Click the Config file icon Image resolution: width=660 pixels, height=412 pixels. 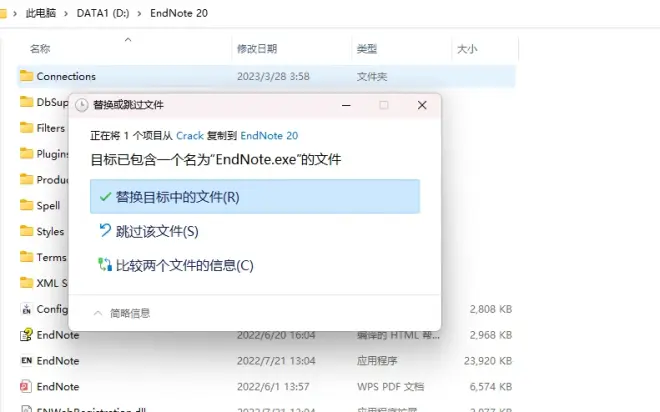coord(27,309)
